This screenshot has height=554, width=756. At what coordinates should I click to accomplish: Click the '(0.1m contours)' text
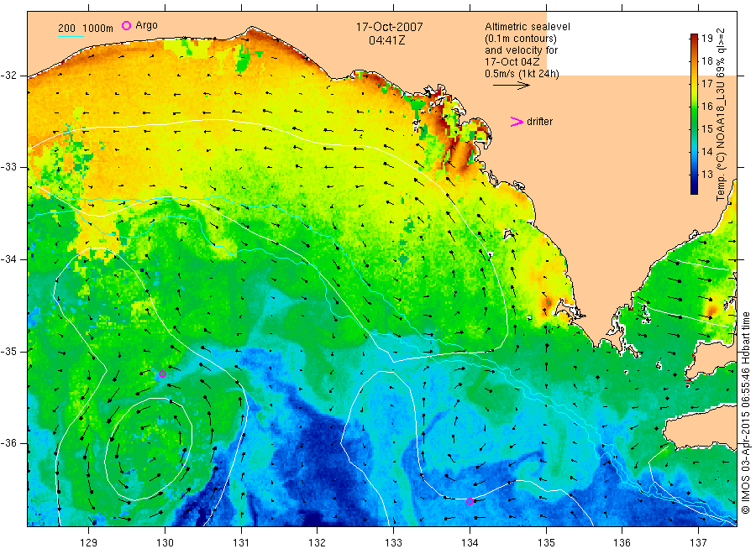pos(521,39)
